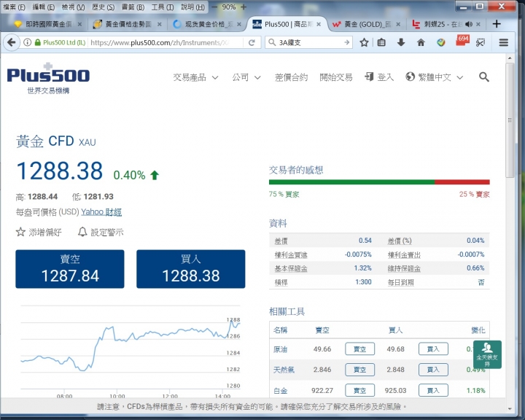Open the red 694 notification extension
The height and width of the screenshot is (420, 525).
click(x=462, y=41)
